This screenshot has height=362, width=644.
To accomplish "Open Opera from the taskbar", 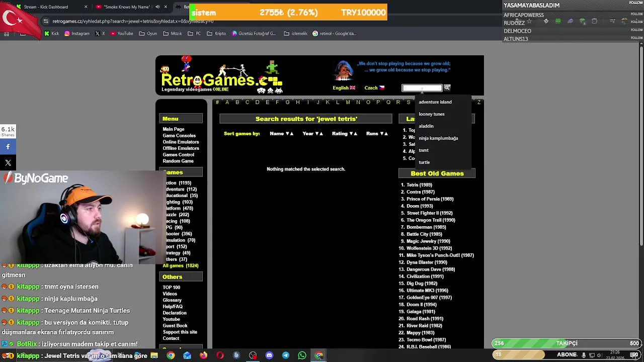I will click(x=220, y=355).
